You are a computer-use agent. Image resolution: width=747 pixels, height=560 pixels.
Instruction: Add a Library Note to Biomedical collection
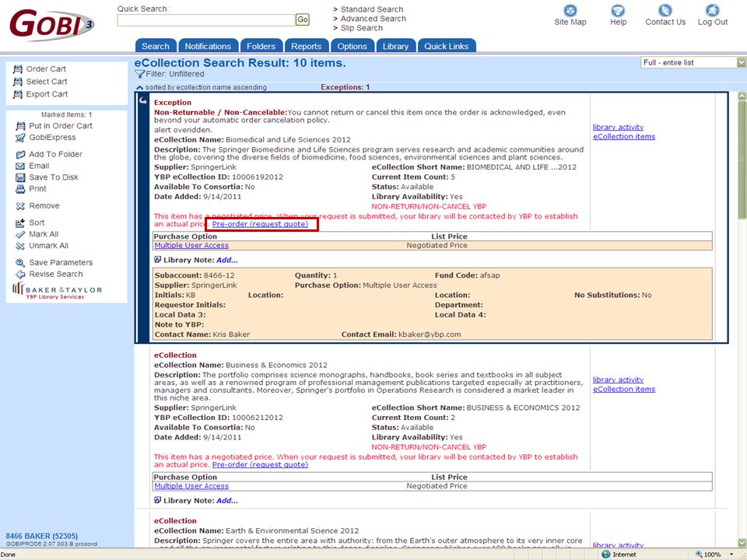226,260
